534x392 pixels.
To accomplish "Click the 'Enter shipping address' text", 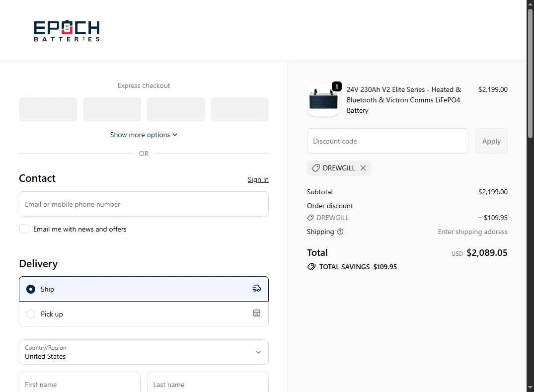I will (x=472, y=232).
